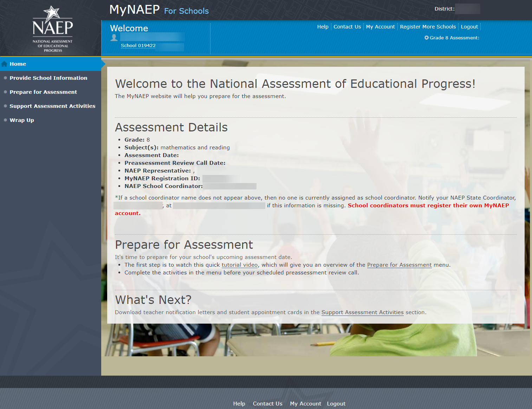532x409 pixels.
Task: Open Prepare for Assessment sidebar menu
Action: coord(43,92)
